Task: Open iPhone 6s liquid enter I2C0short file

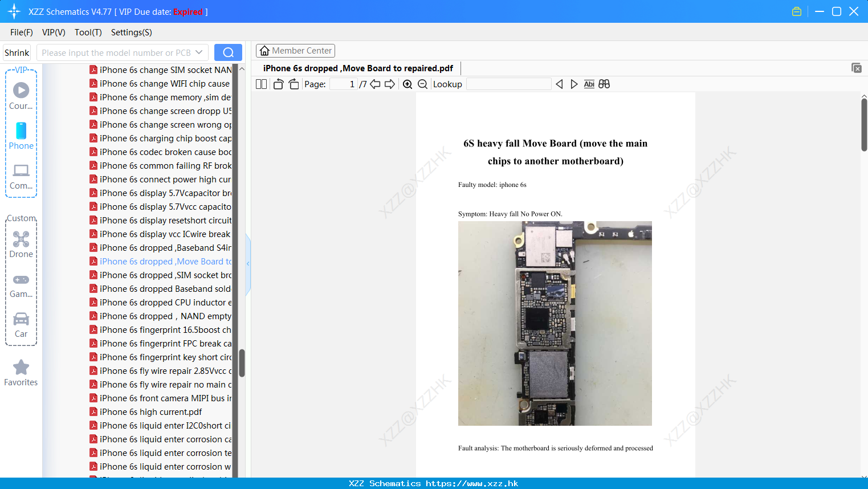Action: (x=160, y=426)
